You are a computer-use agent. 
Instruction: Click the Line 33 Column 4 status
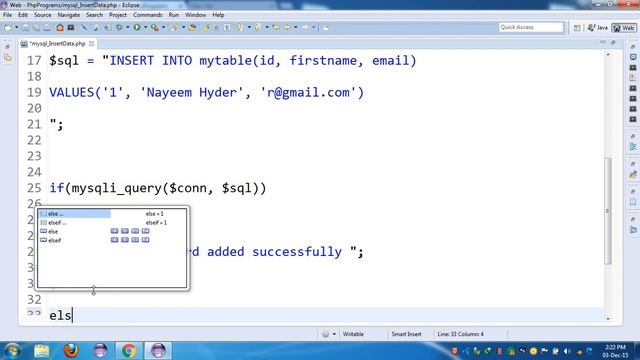coord(460,334)
